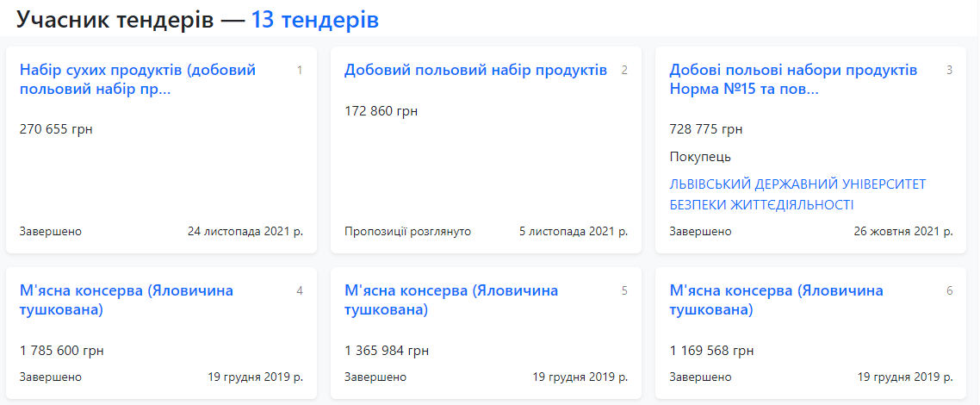This screenshot has height=405, width=980.
Task: Open the "13 тендерів" link in header
Action: tap(314, 20)
